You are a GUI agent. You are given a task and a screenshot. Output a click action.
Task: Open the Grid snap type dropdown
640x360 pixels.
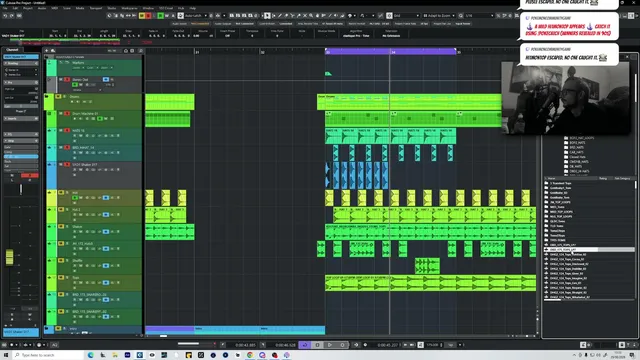[x=403, y=16]
